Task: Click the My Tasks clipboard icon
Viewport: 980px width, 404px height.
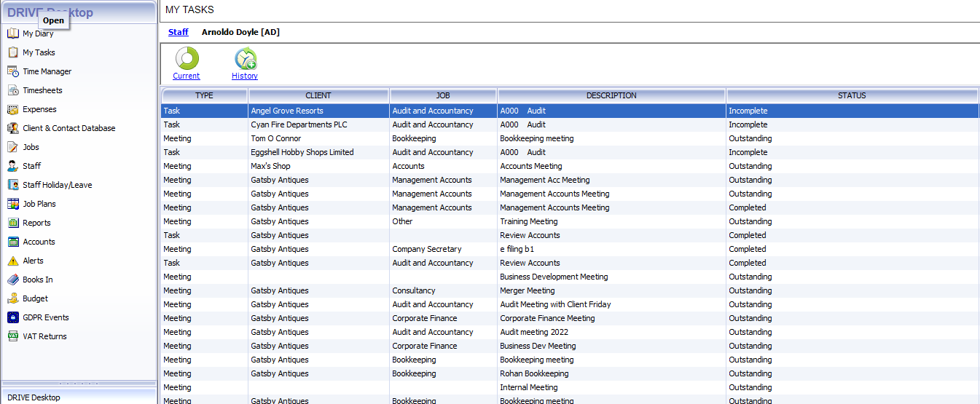Action: pos(12,52)
